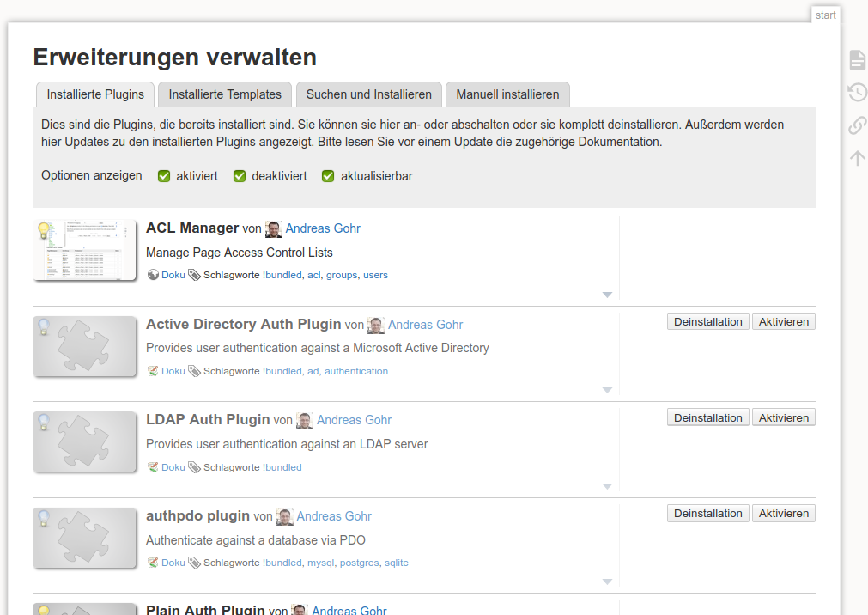Uncheck the aktiviert checkbox
The image size is (868, 615).
tap(164, 176)
